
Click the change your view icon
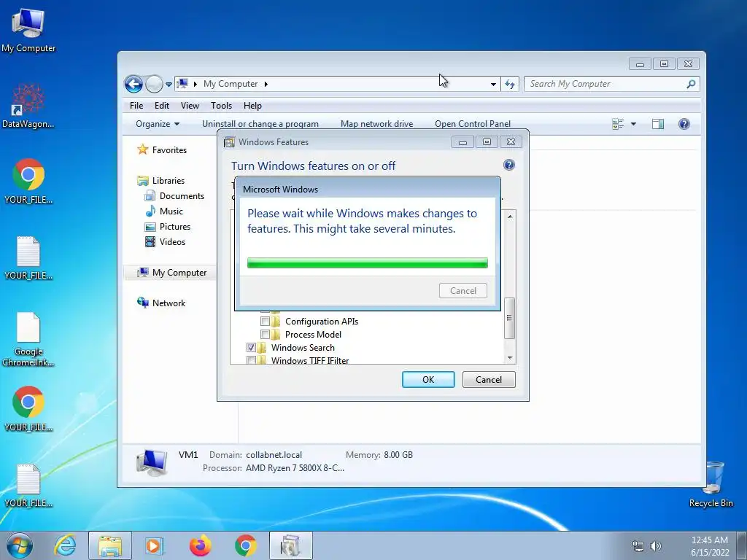click(618, 124)
